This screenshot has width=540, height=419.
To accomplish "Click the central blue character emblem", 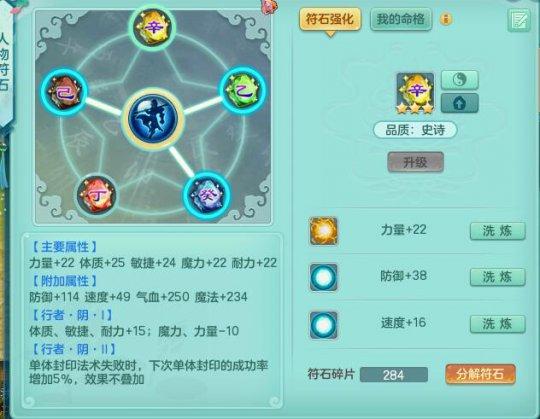I will pyautogui.click(x=153, y=118).
